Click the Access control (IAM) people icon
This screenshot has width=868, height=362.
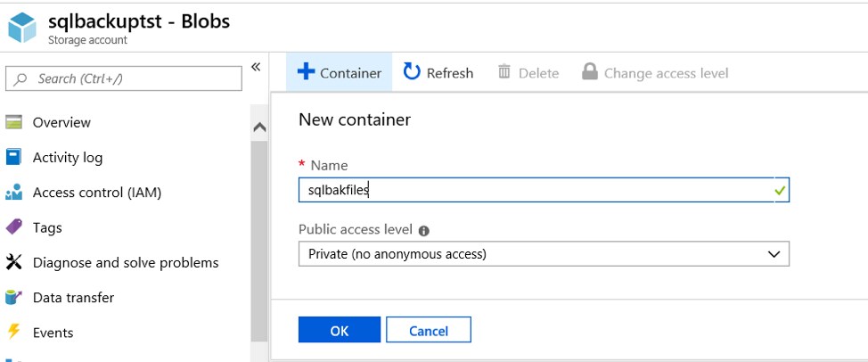tap(13, 193)
